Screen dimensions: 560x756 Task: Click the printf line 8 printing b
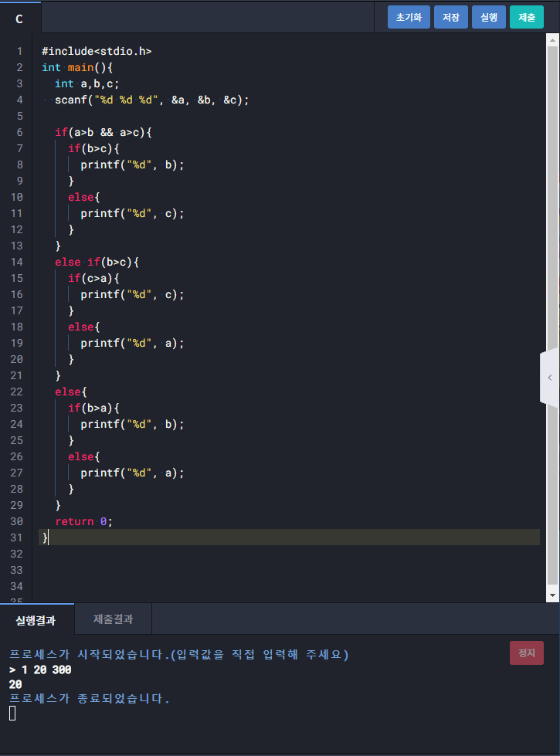[132, 165]
